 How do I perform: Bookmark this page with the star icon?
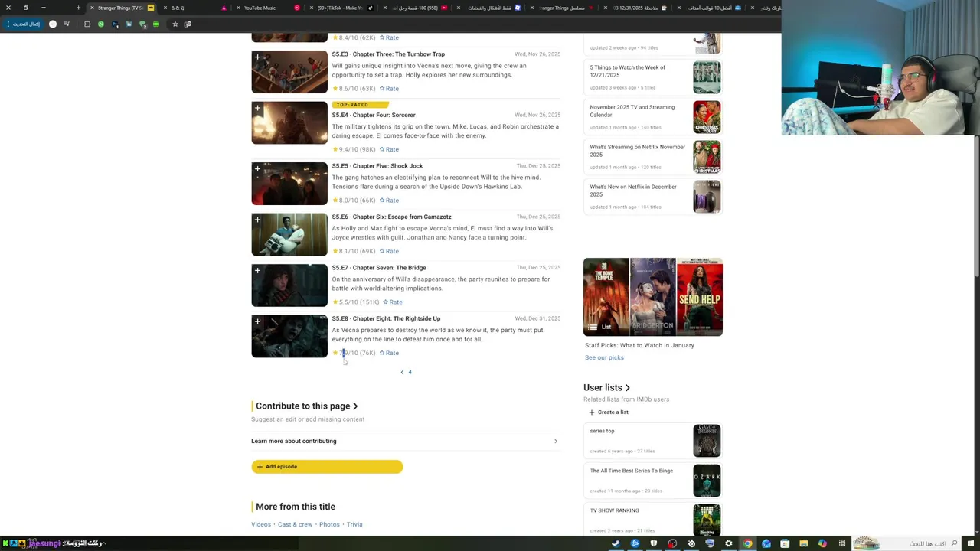click(x=175, y=24)
